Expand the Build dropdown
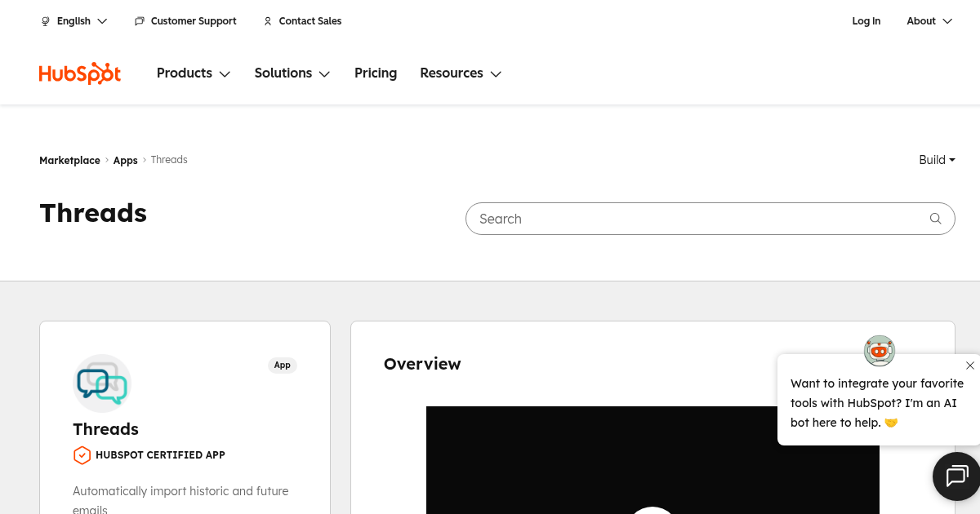This screenshot has width=980, height=514. coord(937,160)
